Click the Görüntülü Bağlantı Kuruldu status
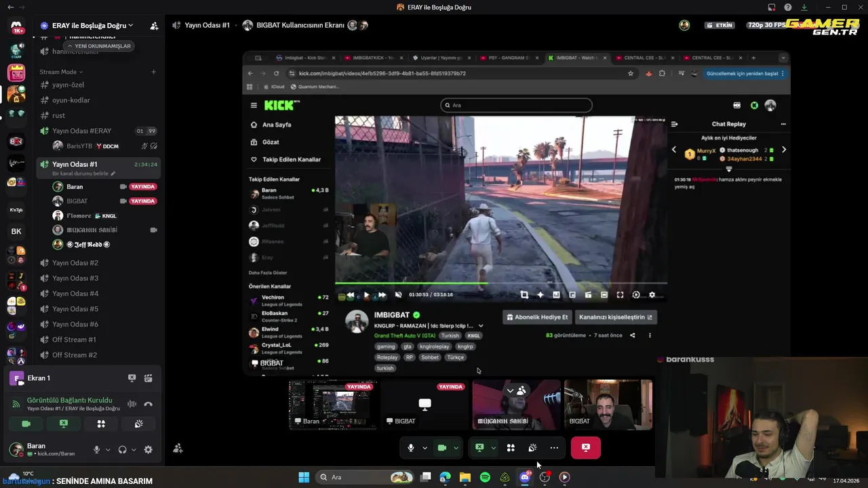 [70, 400]
